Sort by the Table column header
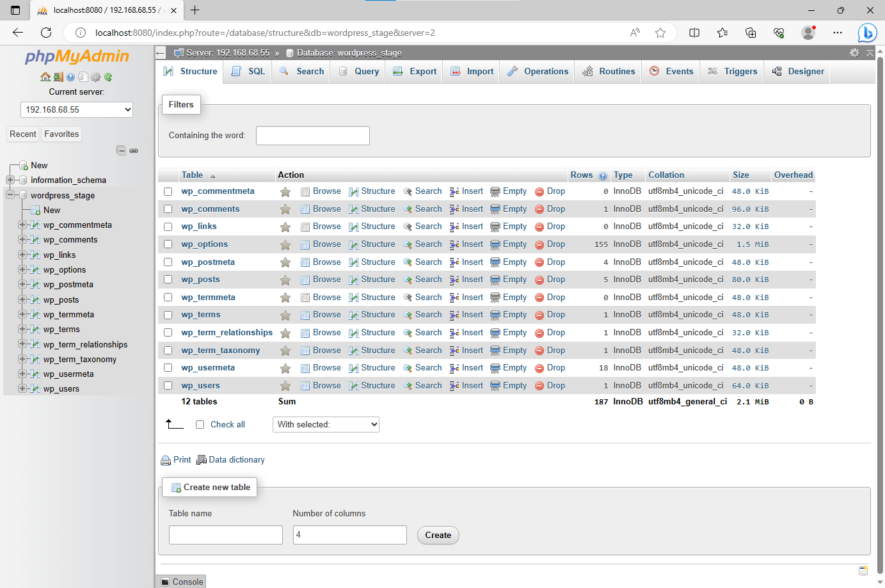 coord(192,175)
